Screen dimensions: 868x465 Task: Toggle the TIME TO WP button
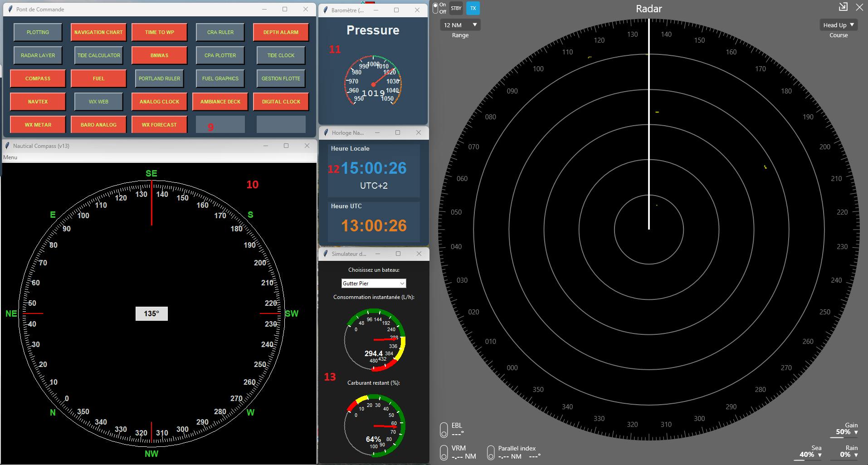(159, 32)
